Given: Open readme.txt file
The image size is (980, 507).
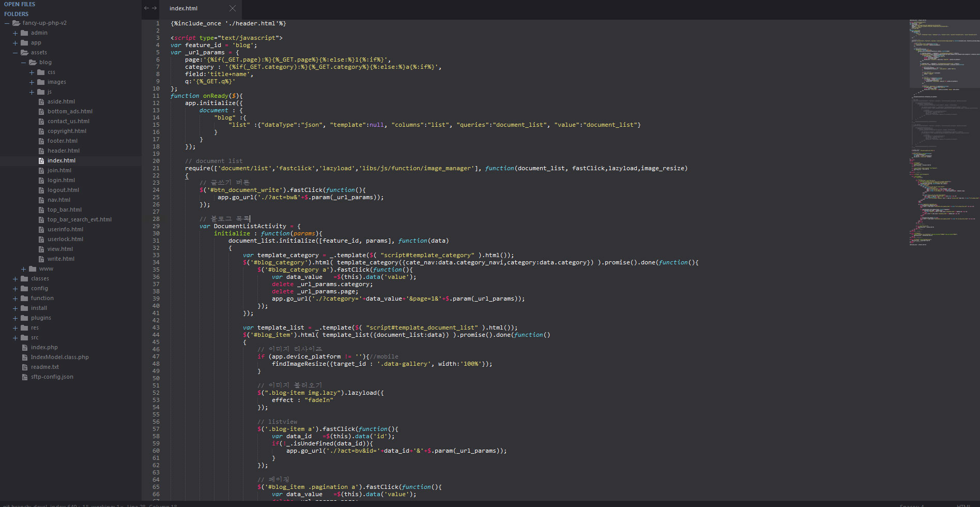Looking at the screenshot, I should point(44,367).
